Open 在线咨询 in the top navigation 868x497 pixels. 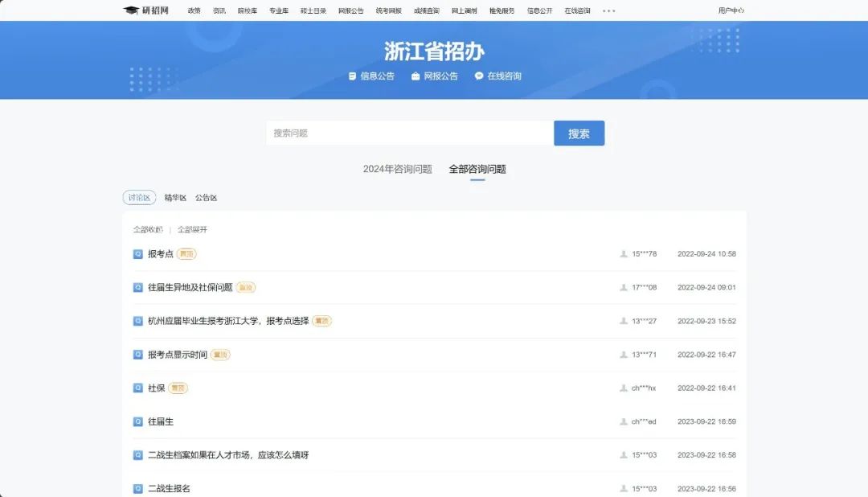click(x=577, y=10)
